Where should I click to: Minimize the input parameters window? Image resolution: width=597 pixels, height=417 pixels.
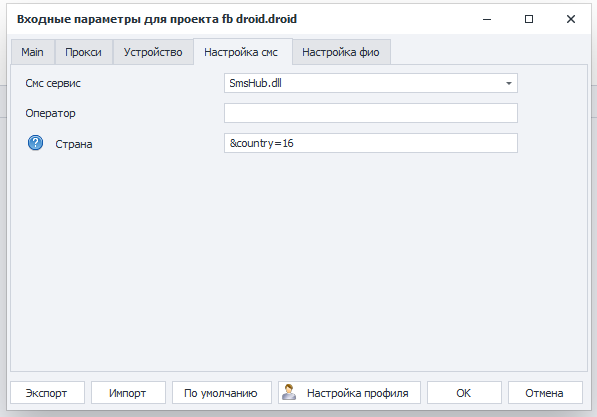tap(487, 19)
